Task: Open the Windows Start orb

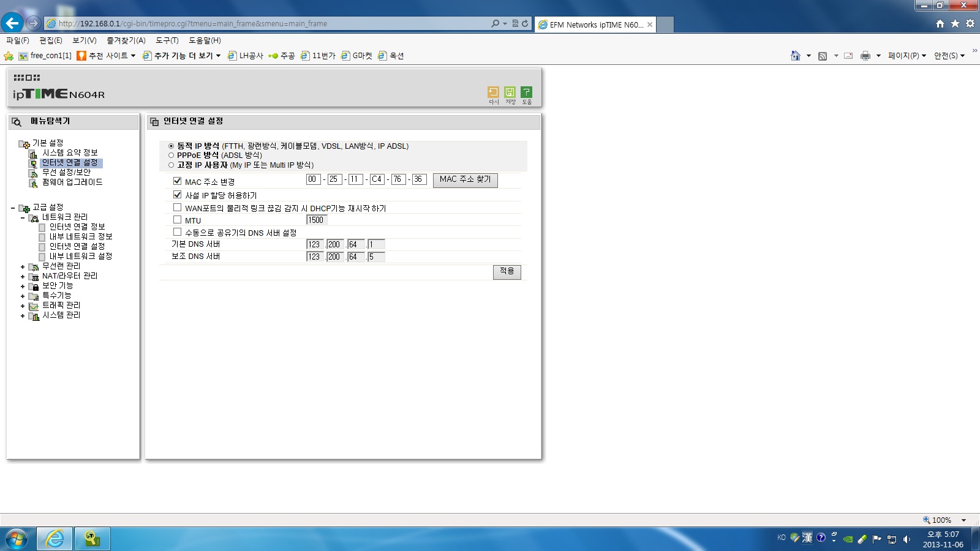Action: 17,539
